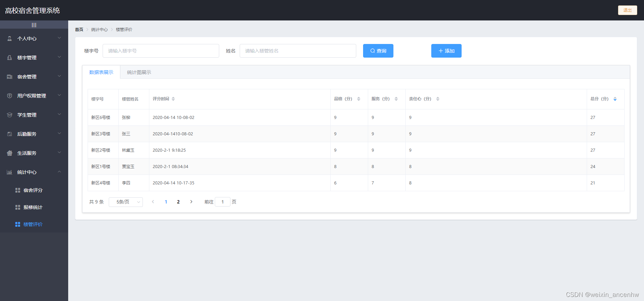Viewport: 644px width, 301px height.
Task: Select page 1 in pagination
Action: [166, 202]
